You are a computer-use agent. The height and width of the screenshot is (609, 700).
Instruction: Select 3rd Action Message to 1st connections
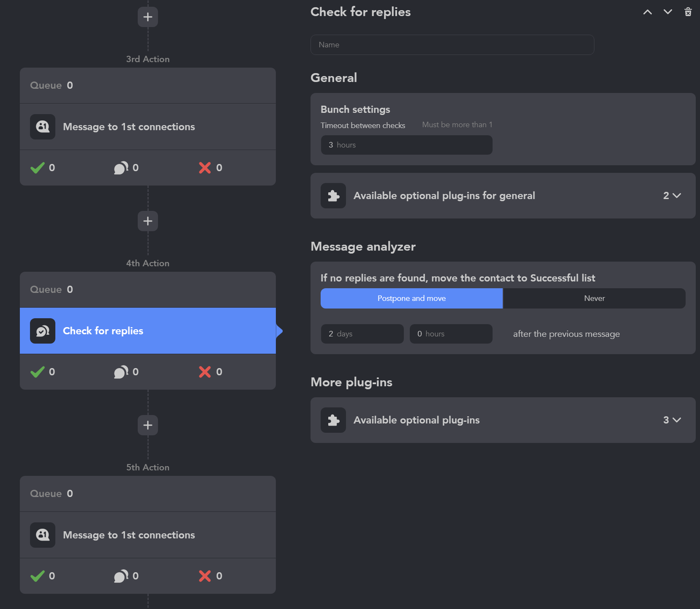tap(148, 127)
